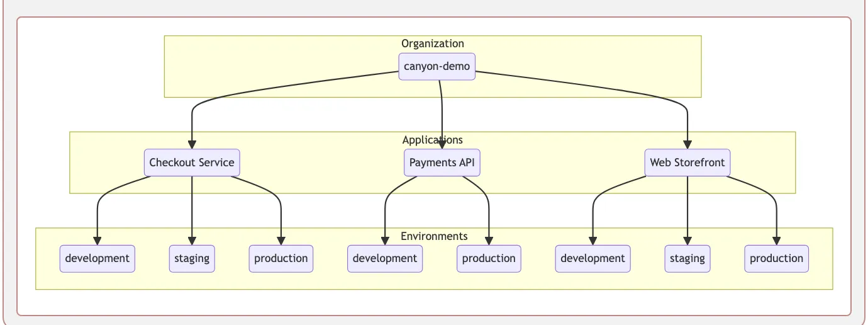The width and height of the screenshot is (868, 325).
Task: Click the Environments group label
Action: pyautogui.click(x=434, y=236)
